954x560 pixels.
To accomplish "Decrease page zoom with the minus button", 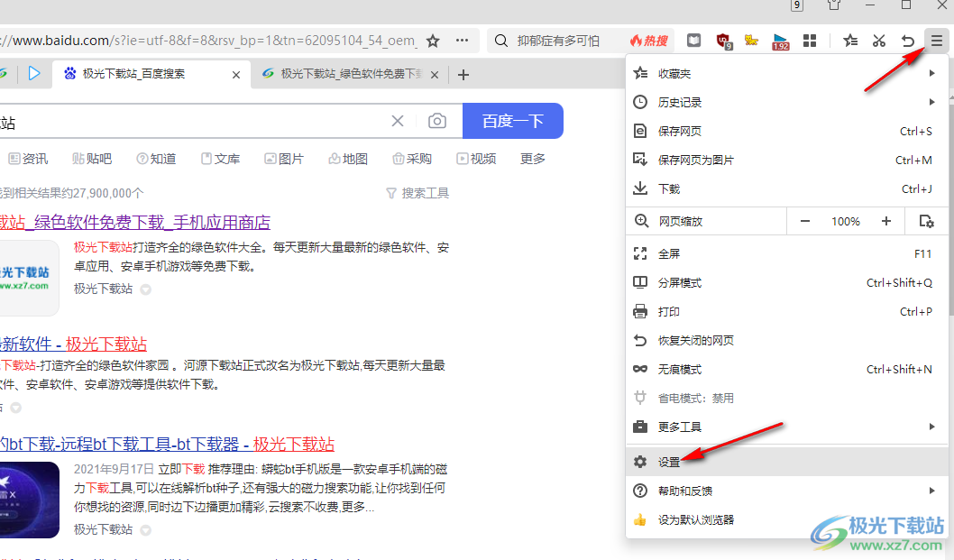I will [805, 222].
